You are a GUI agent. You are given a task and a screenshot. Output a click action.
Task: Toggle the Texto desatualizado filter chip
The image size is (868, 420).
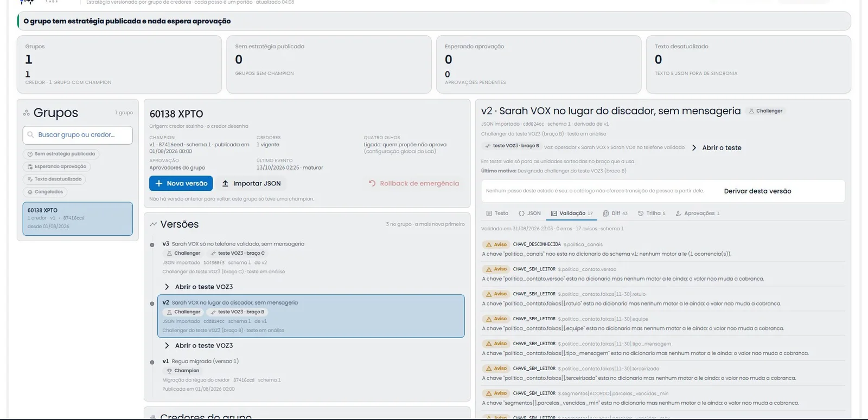point(54,179)
